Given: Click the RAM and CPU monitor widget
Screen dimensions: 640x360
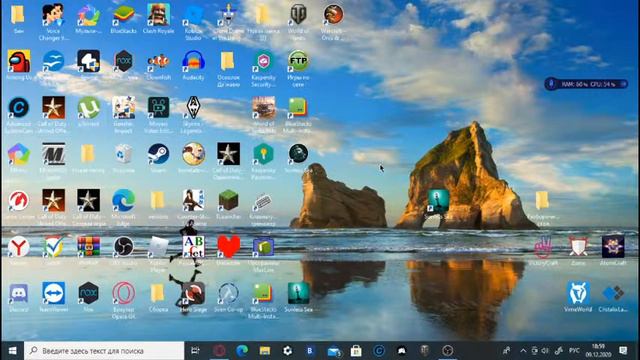Looking at the screenshot, I should [586, 84].
